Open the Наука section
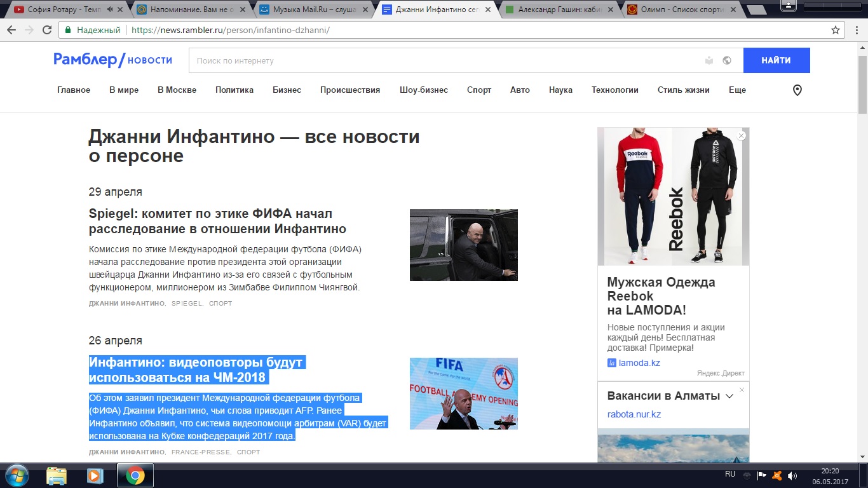Image resolution: width=868 pixels, height=488 pixels. click(560, 90)
